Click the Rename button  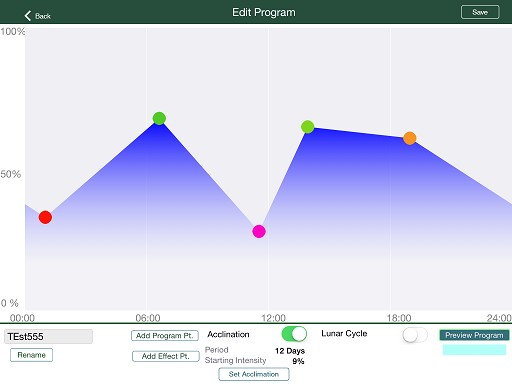coord(31,355)
